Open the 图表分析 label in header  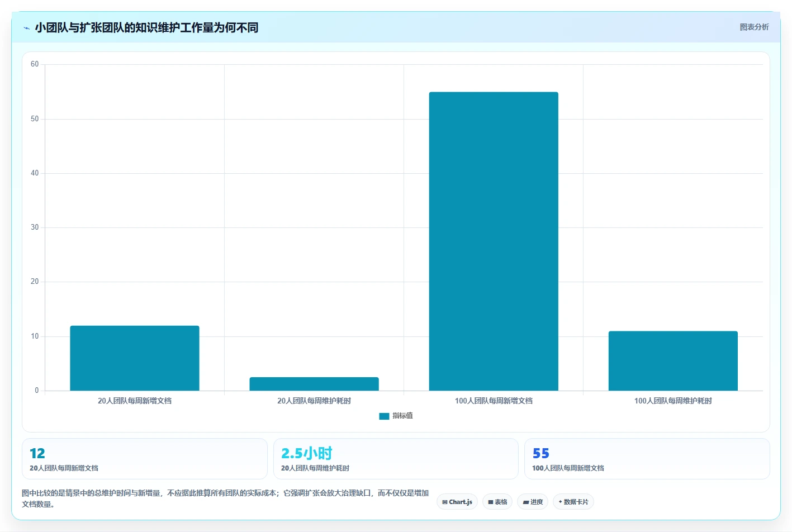point(754,27)
